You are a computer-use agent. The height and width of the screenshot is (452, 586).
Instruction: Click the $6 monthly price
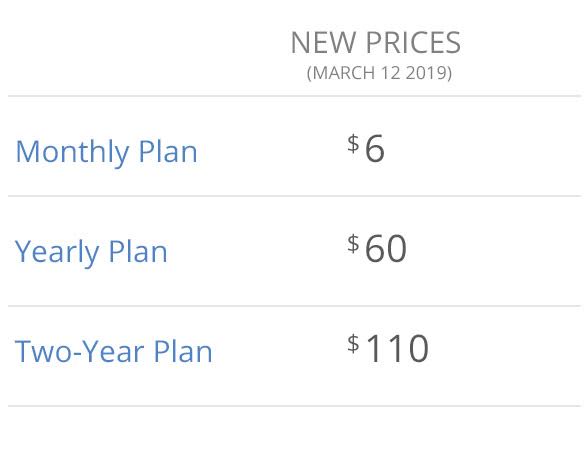(366, 148)
